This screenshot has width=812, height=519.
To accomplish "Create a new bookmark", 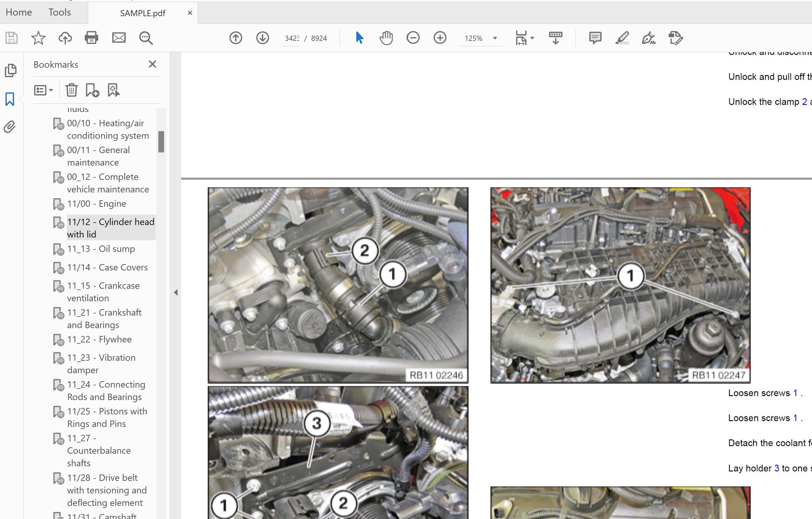I will click(x=92, y=90).
